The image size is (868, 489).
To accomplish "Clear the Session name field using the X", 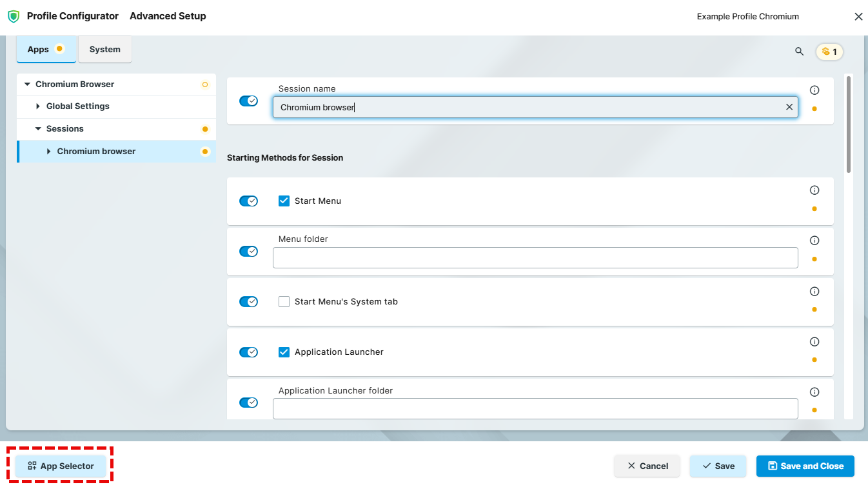I will pyautogui.click(x=789, y=106).
